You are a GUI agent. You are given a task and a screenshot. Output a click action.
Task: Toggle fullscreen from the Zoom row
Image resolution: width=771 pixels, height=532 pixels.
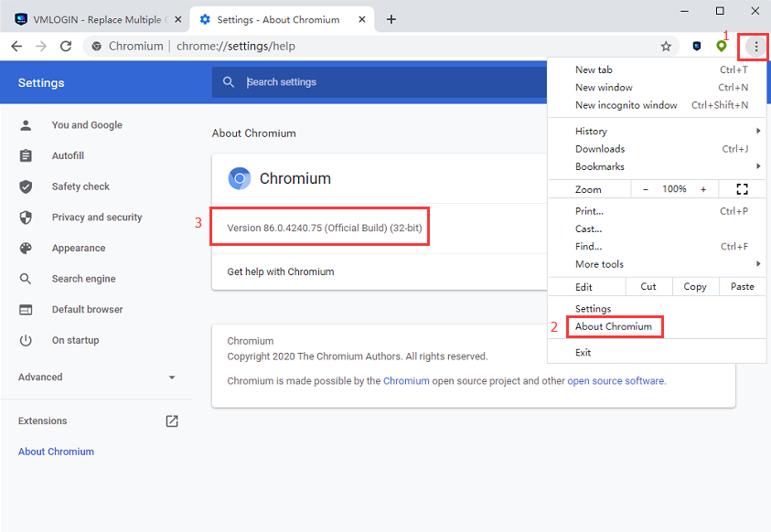tap(742, 189)
